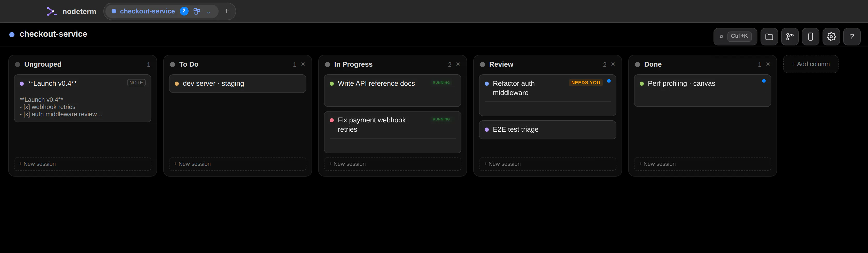
Task: Add new session in Review column
Action: [548, 164]
